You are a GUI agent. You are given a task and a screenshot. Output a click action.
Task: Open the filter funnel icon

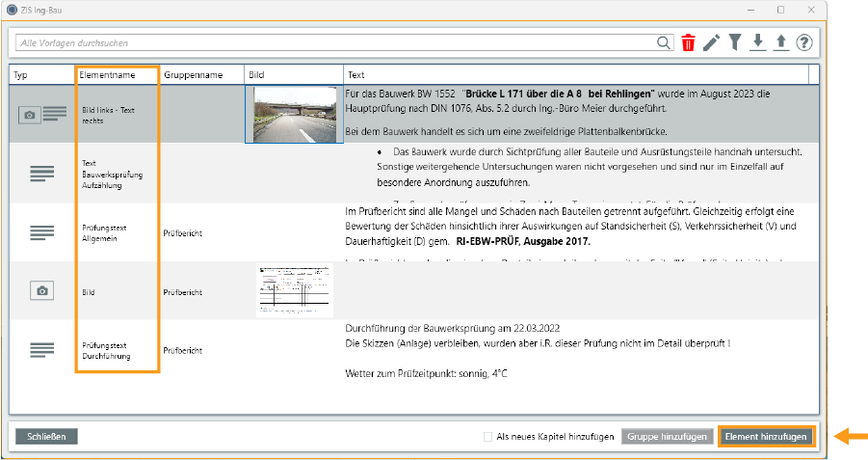[x=735, y=42]
